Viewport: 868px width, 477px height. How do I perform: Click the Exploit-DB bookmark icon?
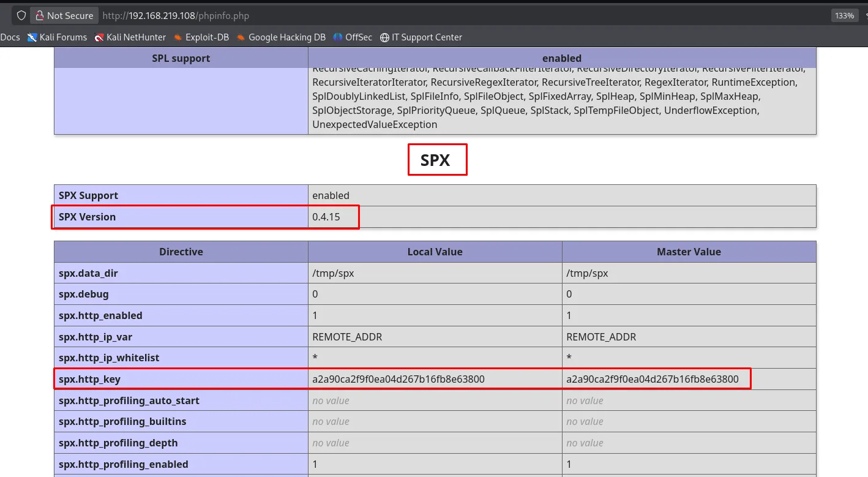[178, 37]
